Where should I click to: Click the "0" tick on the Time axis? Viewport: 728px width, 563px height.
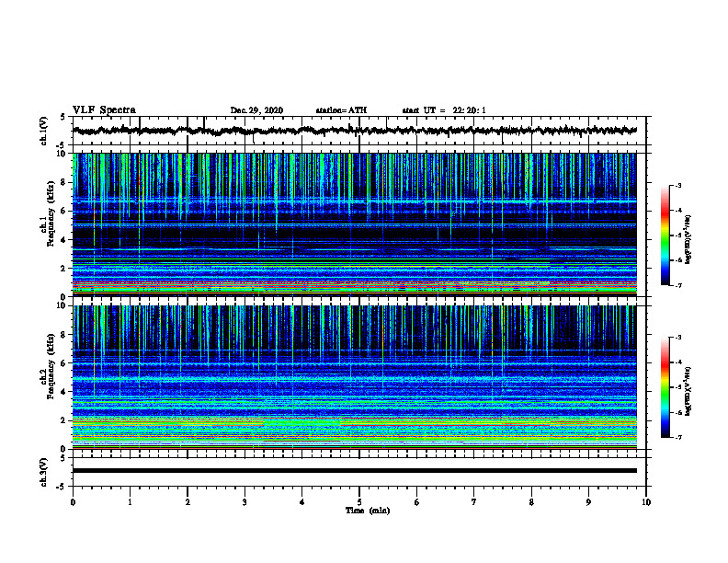[x=73, y=502]
